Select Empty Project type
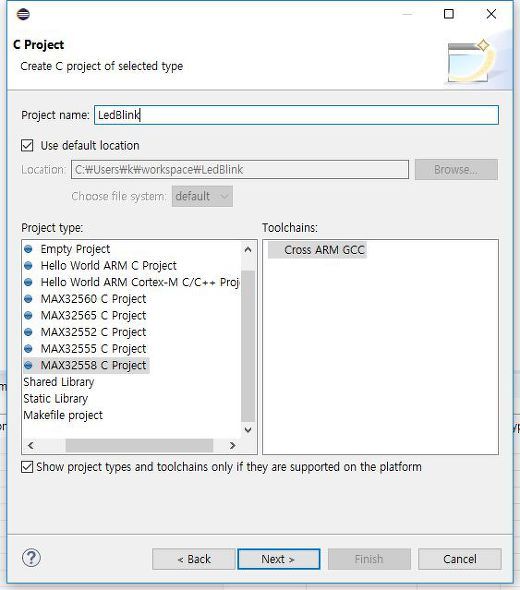 (x=75, y=249)
